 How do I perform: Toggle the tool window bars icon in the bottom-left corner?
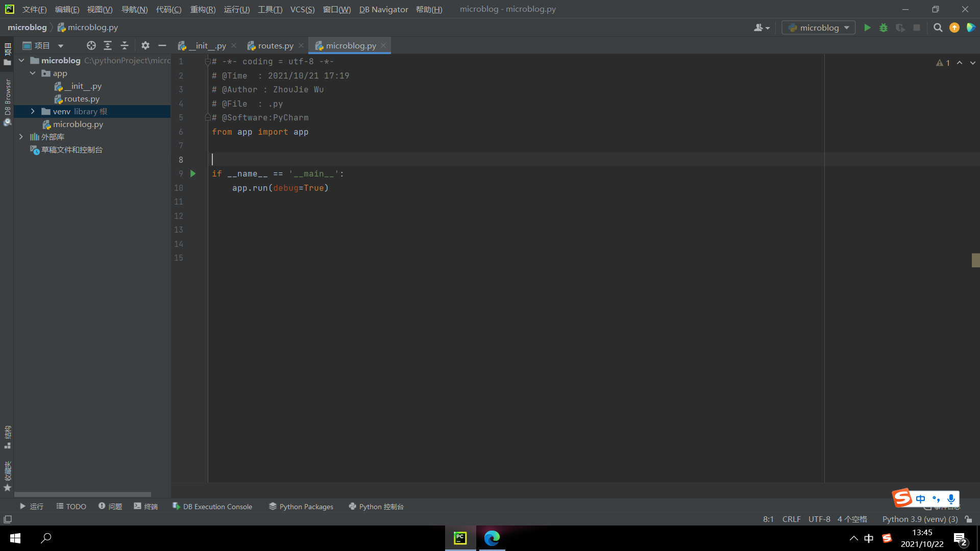[8, 519]
